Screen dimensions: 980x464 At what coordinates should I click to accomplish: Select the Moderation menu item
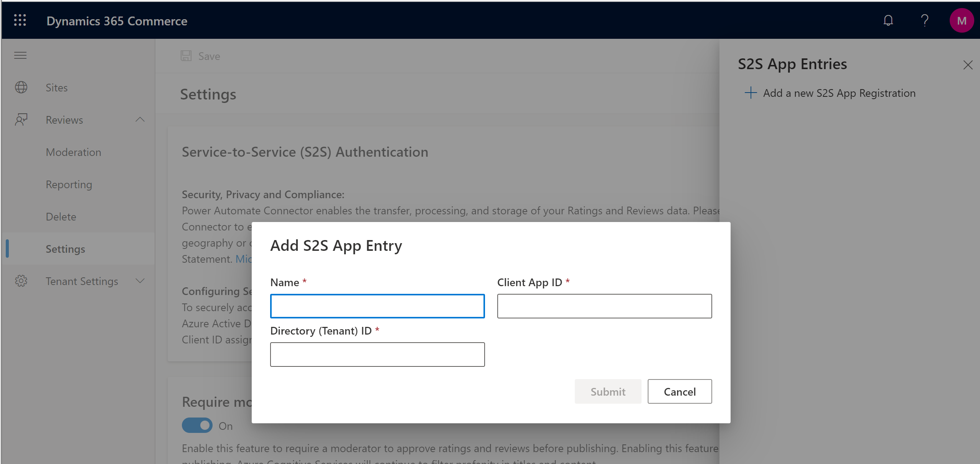click(x=74, y=152)
